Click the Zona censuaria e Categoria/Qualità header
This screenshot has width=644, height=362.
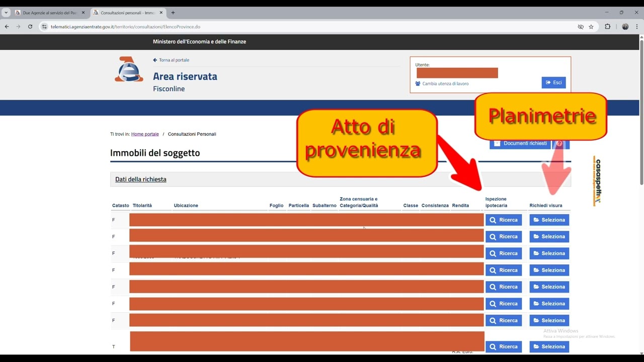(x=359, y=202)
